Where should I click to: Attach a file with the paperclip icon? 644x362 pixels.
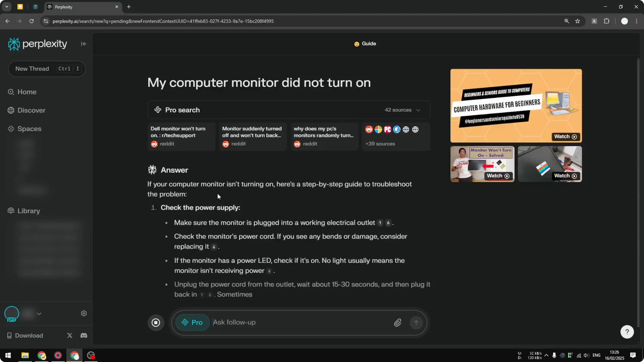click(398, 322)
